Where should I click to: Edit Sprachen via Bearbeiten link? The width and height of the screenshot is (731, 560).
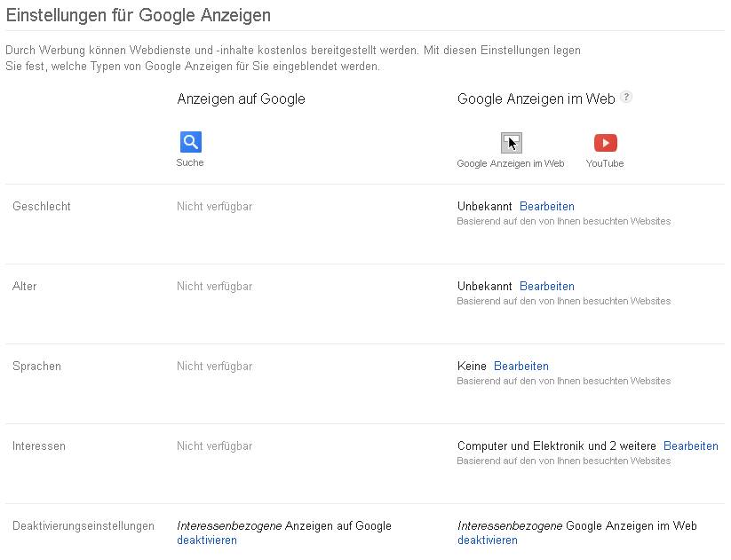[x=521, y=367]
